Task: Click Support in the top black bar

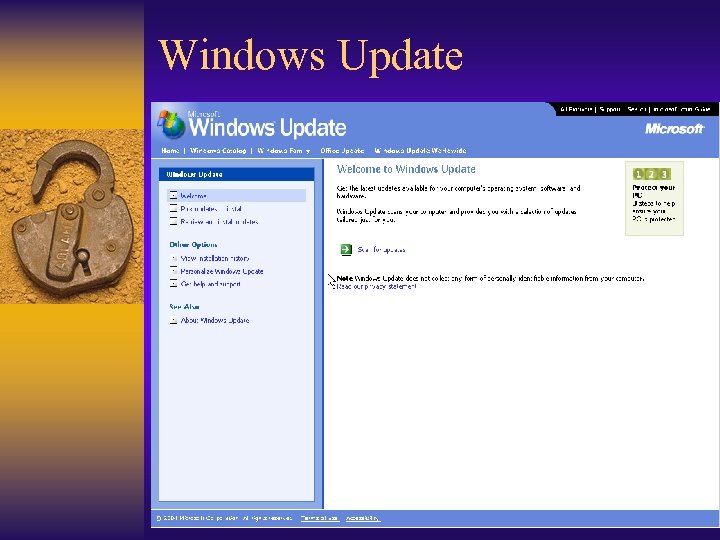Action: pos(610,109)
